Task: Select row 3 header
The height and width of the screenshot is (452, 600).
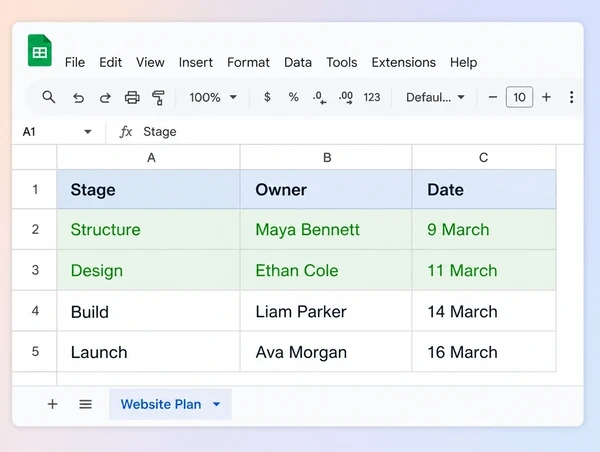Action: pos(34,270)
